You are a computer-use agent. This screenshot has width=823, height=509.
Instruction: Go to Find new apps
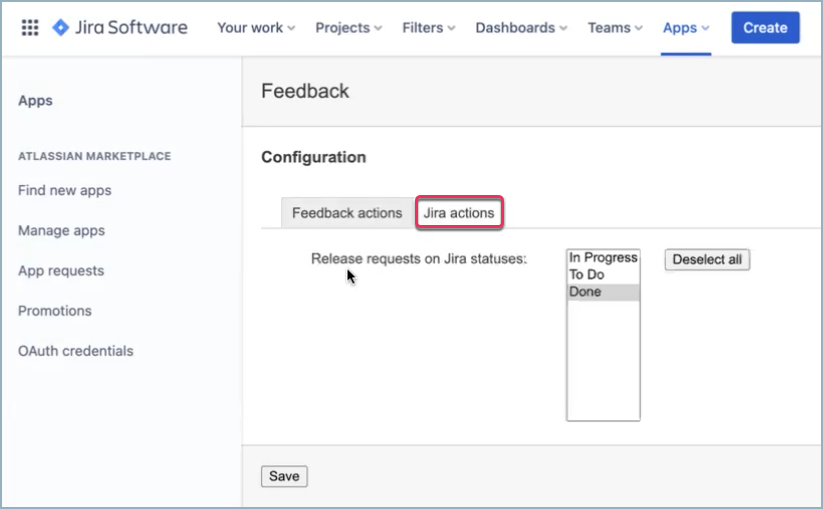(x=65, y=190)
